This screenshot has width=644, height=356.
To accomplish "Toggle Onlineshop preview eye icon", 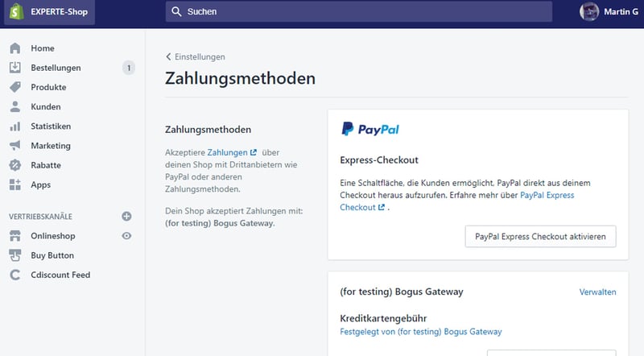I will [x=126, y=236].
